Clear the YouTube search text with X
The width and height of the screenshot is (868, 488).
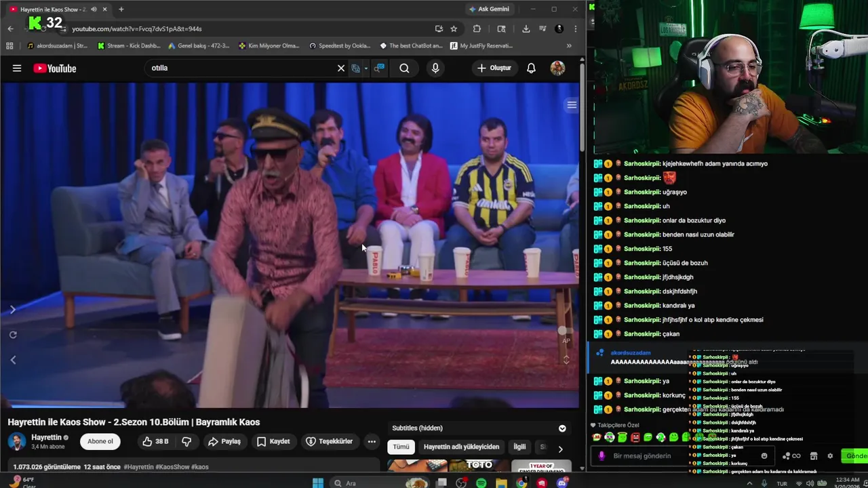pos(341,68)
